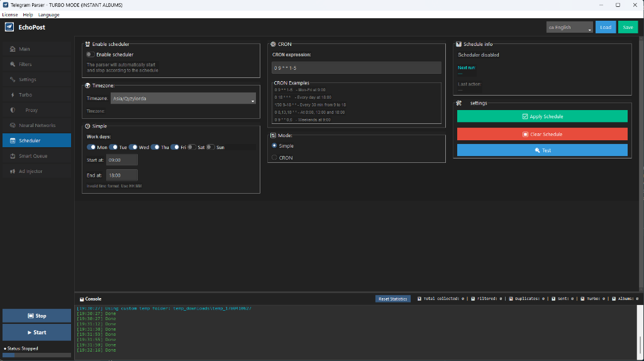Image resolution: width=644 pixels, height=361 pixels.
Task: Click the Main home icon in sidebar
Action: click(13, 49)
